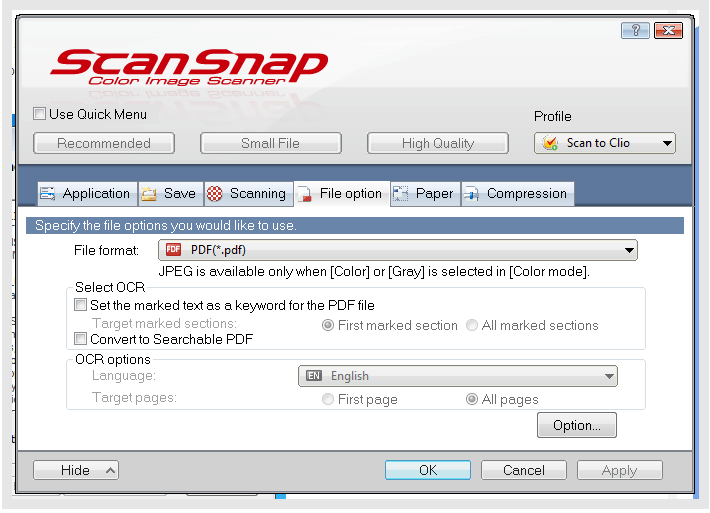Click the help question mark icon
710x513 pixels.
(x=636, y=31)
